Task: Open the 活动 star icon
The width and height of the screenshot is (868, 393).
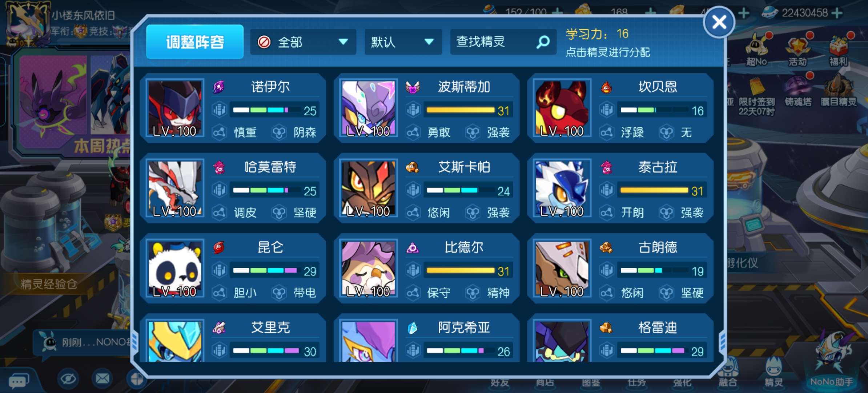Action: coord(797,50)
